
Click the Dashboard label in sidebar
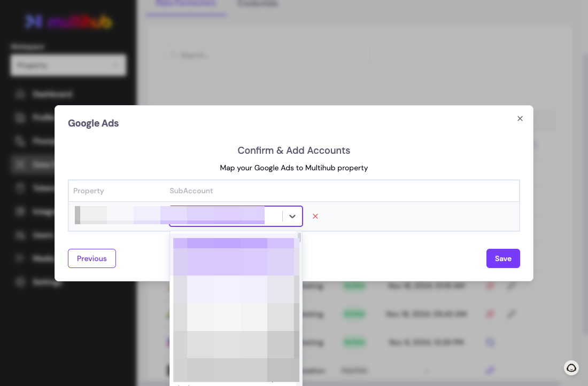pyautogui.click(x=52, y=94)
